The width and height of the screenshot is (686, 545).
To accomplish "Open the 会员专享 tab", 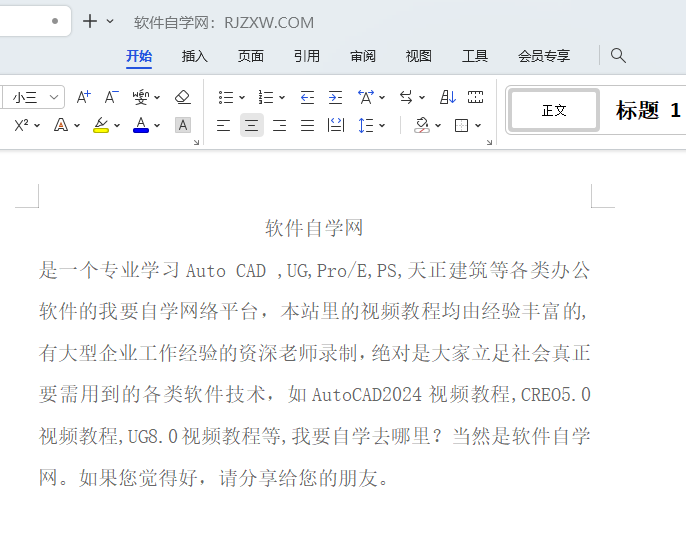I will pyautogui.click(x=544, y=56).
